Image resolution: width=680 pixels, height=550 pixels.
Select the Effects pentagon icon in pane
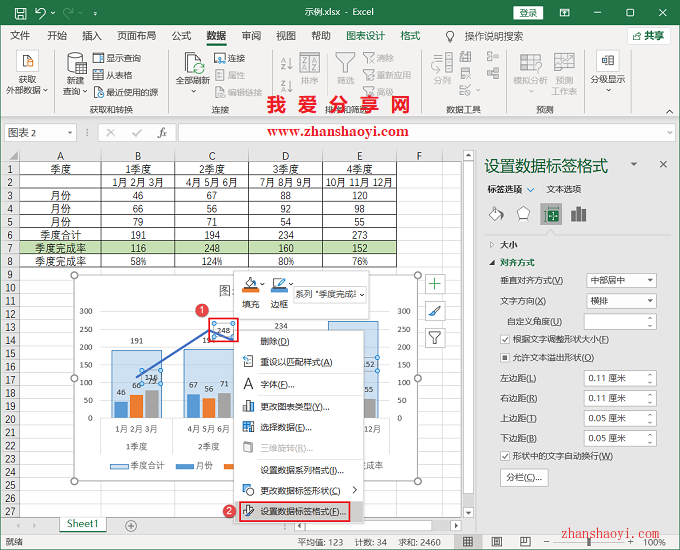(x=523, y=214)
